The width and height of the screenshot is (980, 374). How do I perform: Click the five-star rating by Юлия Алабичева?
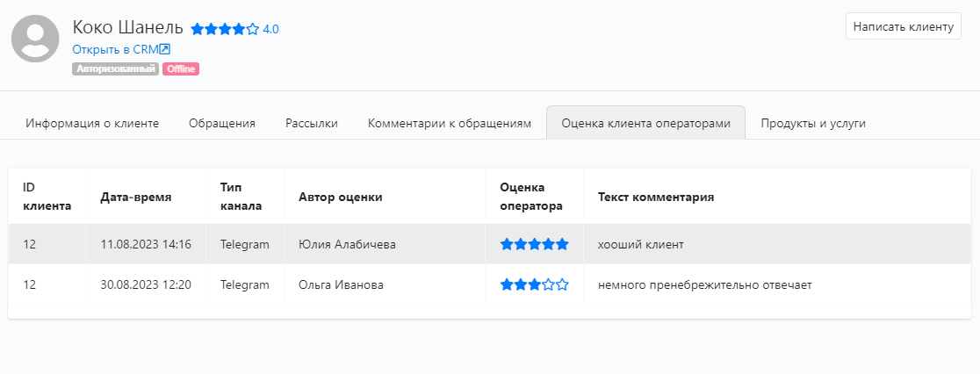tap(535, 244)
